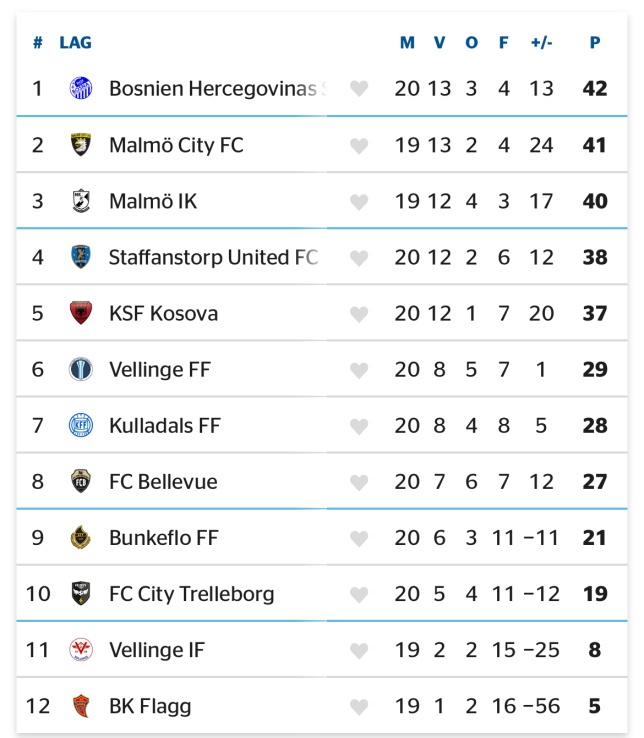Click the BK Flagg orange crest
644x738 pixels.
[x=80, y=706]
